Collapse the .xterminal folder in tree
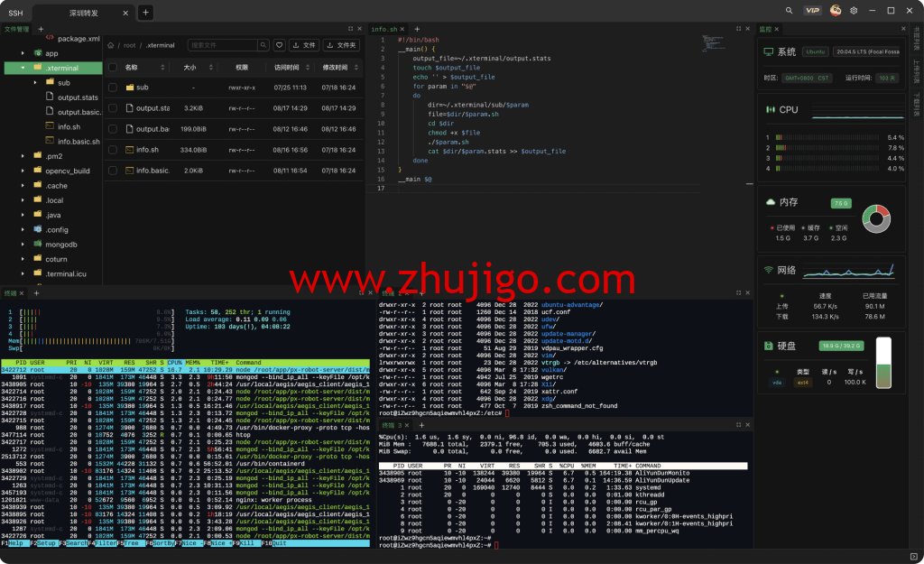Screen dimensions: 924x564 pos(23,68)
